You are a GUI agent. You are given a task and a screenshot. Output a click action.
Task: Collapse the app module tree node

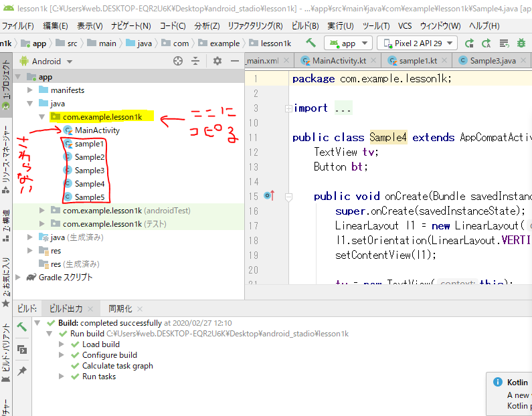point(18,77)
